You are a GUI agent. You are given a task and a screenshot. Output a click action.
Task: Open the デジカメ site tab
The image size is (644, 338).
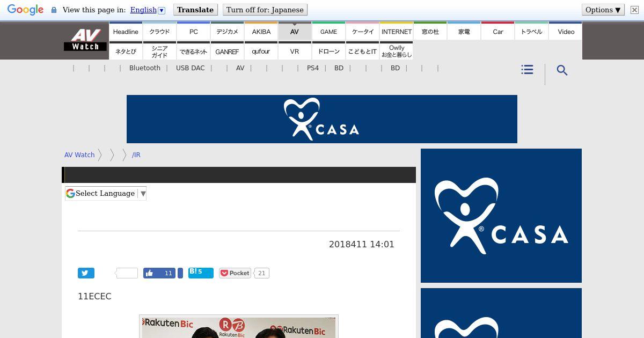(227, 32)
